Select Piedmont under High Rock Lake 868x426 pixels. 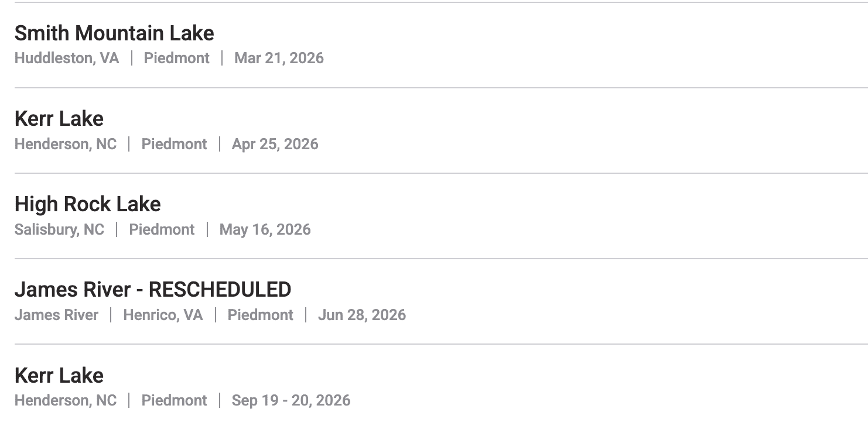pyautogui.click(x=162, y=229)
